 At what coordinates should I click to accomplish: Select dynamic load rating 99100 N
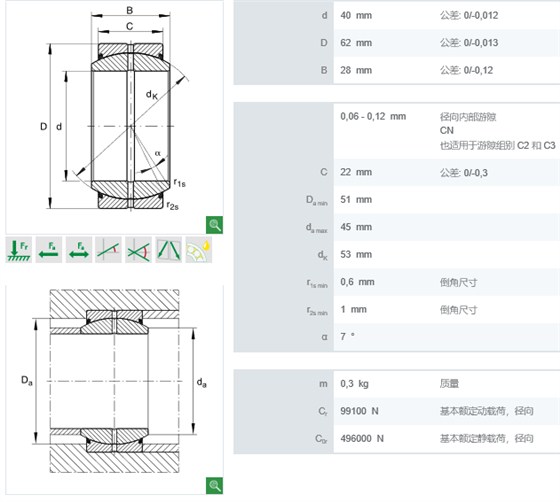359,411
